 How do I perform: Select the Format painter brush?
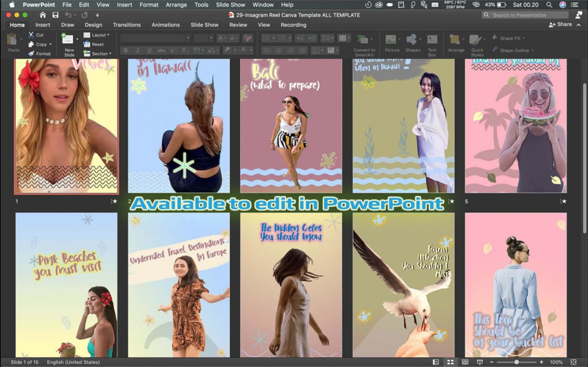tap(31, 54)
